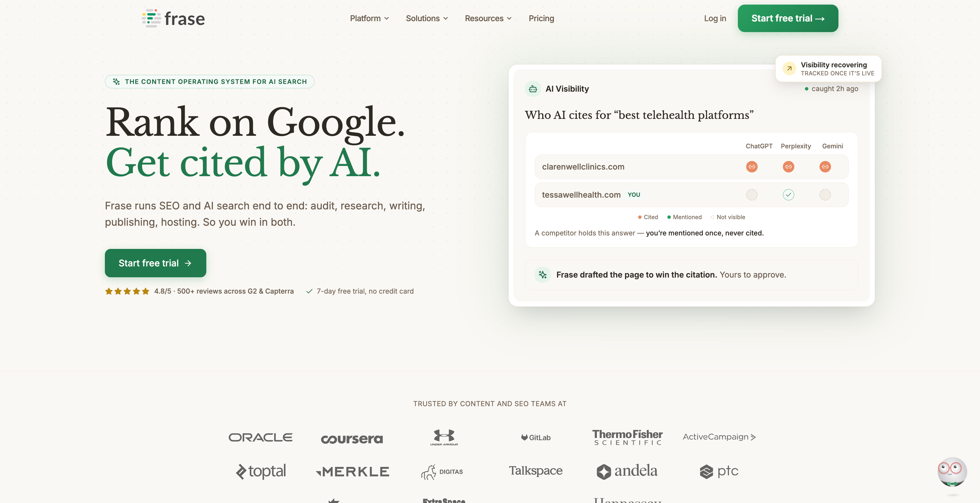Click the sparkle icon in the AI search badge

[x=116, y=82]
